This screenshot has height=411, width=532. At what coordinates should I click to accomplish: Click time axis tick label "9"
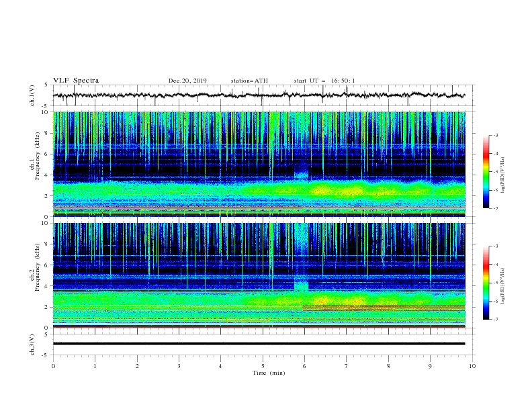point(430,366)
